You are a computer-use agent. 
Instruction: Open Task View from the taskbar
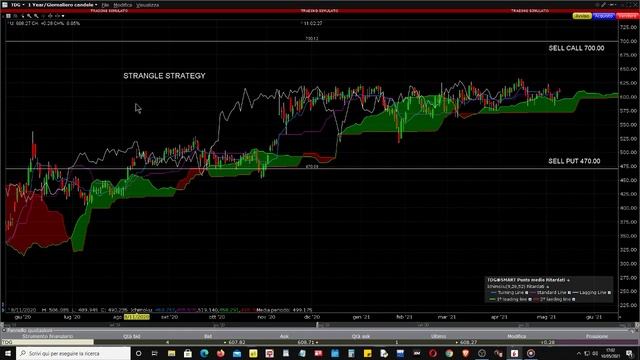click(x=155, y=353)
